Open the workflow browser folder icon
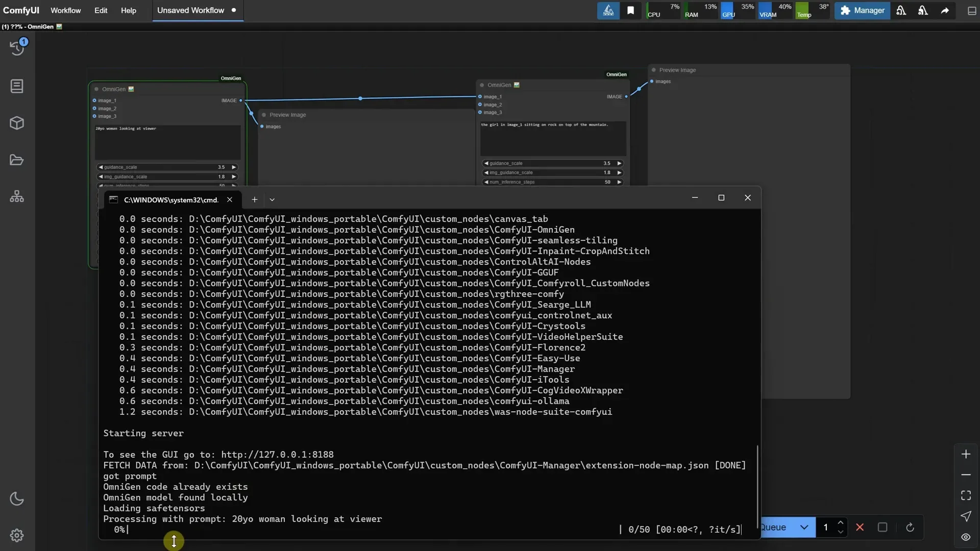This screenshot has width=980, height=551. click(17, 160)
